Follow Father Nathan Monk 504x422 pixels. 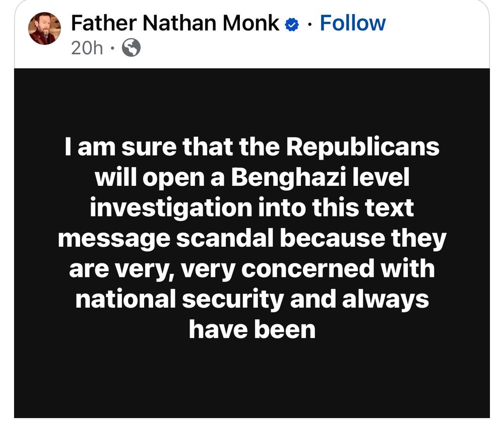353,23
